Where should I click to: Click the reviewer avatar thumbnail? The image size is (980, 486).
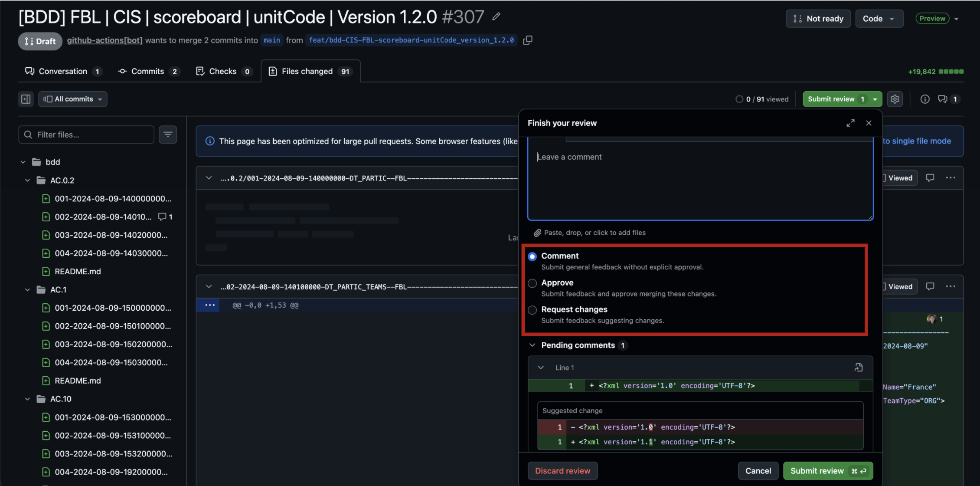pyautogui.click(x=931, y=319)
